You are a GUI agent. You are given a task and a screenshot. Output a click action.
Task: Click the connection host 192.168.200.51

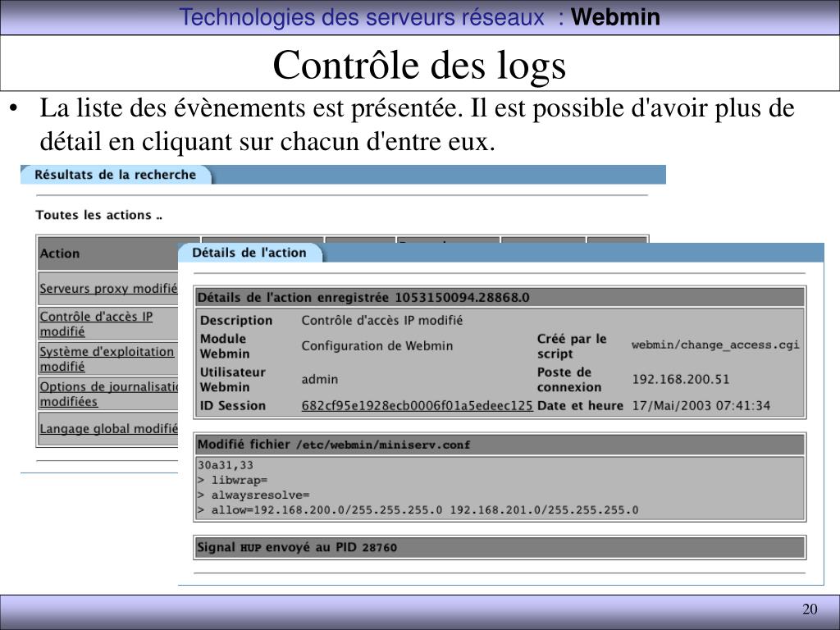click(680, 379)
